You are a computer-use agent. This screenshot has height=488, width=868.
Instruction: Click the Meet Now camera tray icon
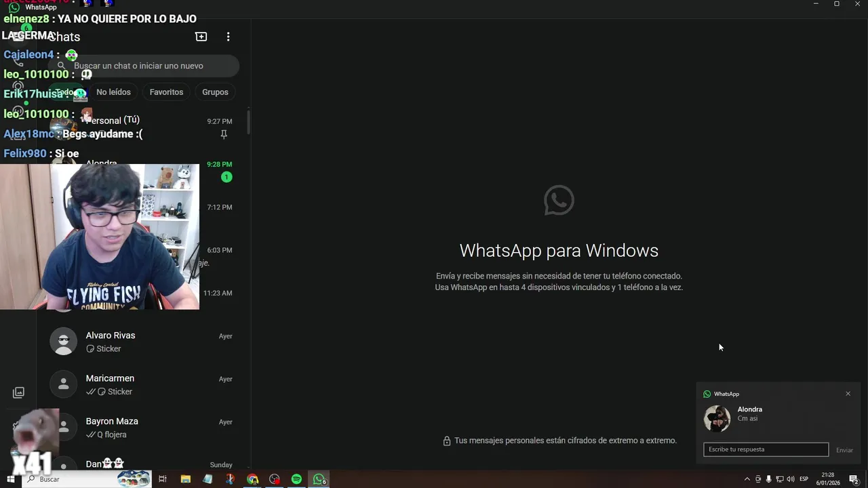click(x=758, y=479)
